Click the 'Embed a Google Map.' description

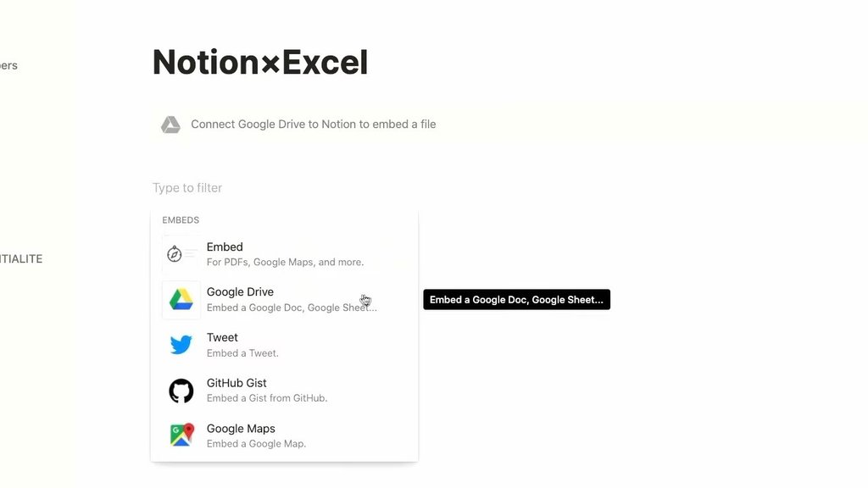click(256, 444)
